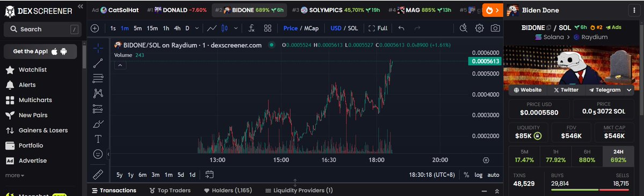The height and width of the screenshot is (196, 644).
Task: Select the 24H stats tab
Action: tap(619, 156)
